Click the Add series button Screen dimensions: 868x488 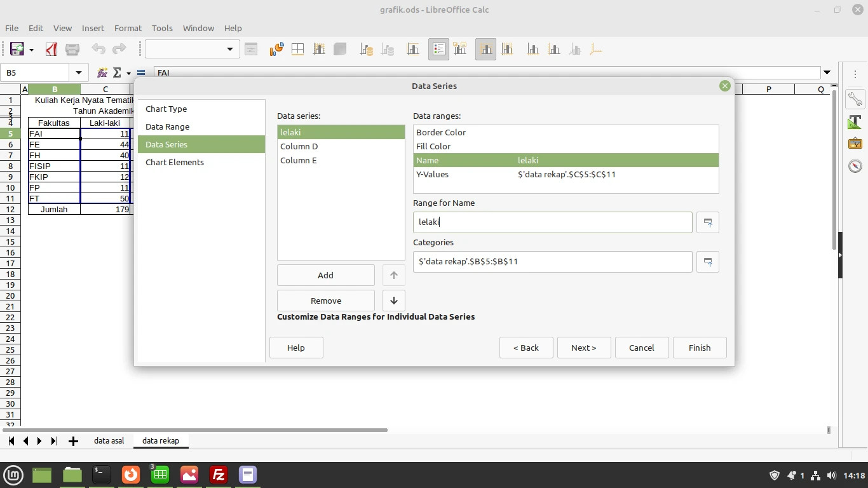tap(325, 275)
